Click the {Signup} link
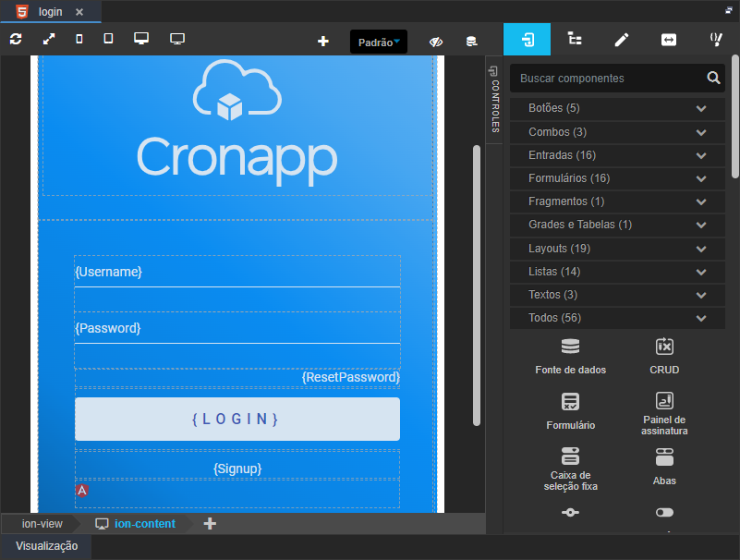Screen dimensions: 740x560 (237, 469)
